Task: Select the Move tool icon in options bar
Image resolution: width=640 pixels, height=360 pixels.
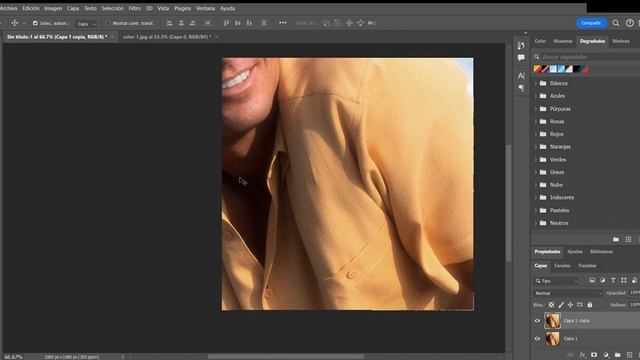Action: point(14,23)
